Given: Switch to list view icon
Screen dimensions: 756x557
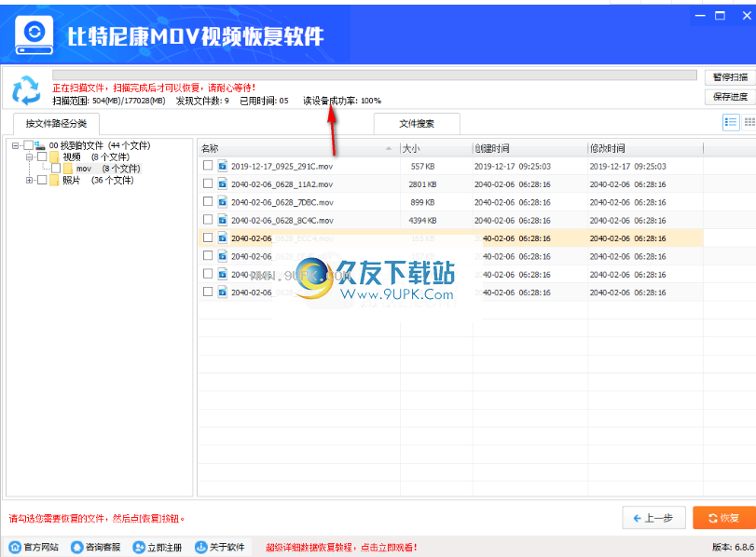Looking at the screenshot, I should pos(731,122).
